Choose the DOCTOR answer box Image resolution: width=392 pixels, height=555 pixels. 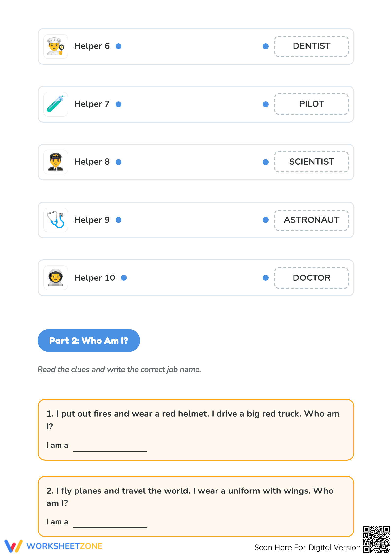312,278
